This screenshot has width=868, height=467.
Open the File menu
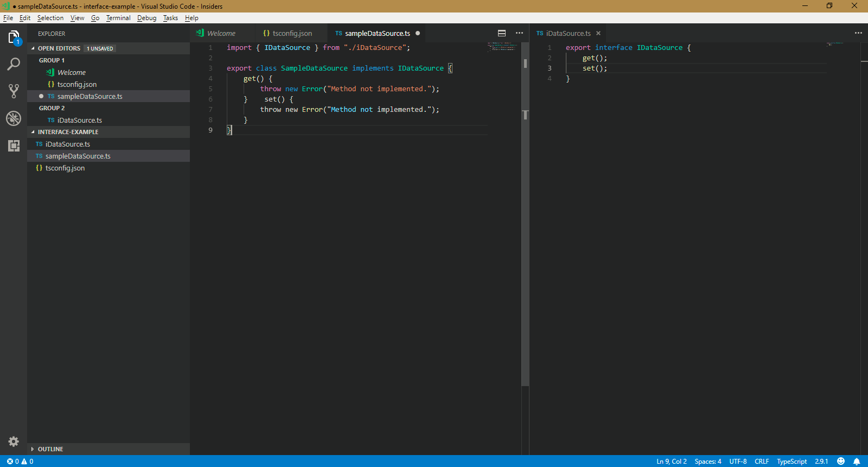8,18
